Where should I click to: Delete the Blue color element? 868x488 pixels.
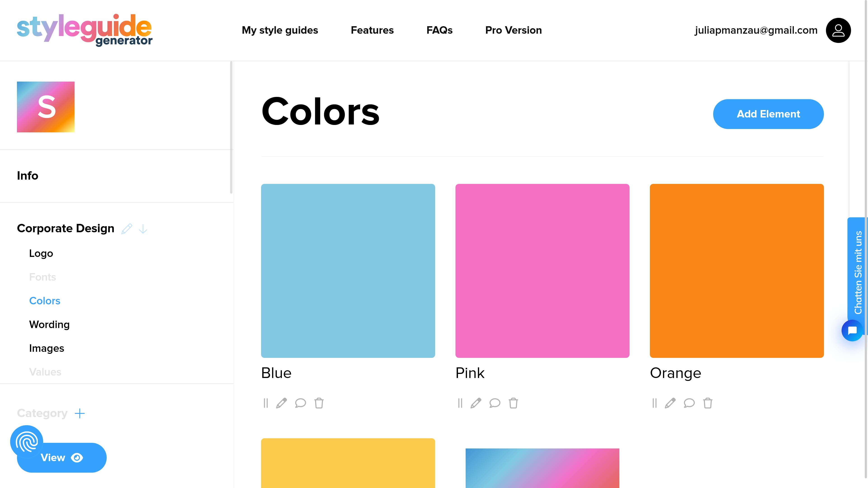(319, 403)
